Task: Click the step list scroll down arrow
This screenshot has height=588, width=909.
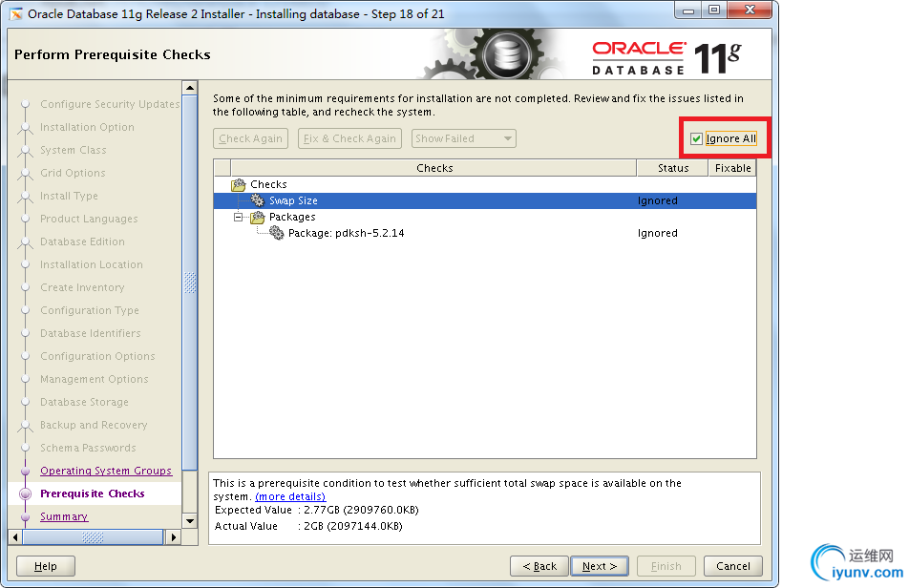Action: click(x=190, y=521)
